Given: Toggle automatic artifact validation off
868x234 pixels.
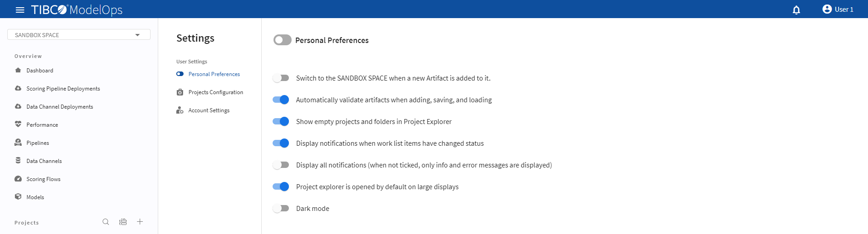Looking at the screenshot, I should pyautogui.click(x=281, y=100).
